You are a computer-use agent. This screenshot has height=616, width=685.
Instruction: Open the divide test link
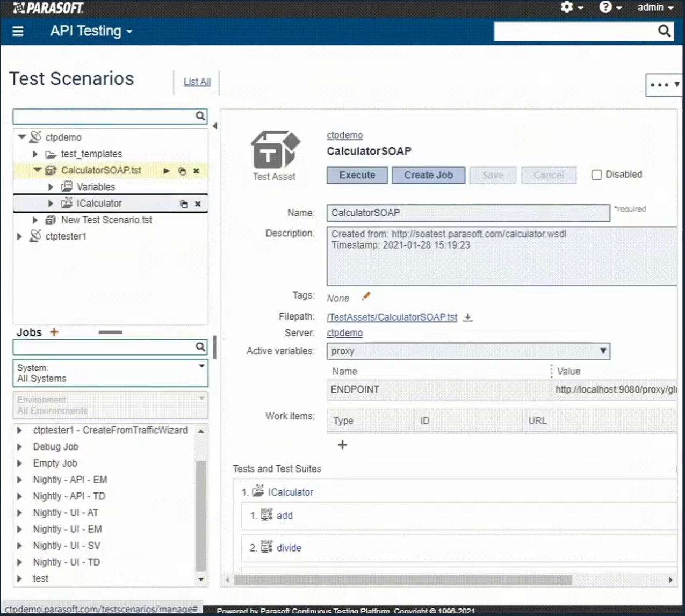point(289,548)
